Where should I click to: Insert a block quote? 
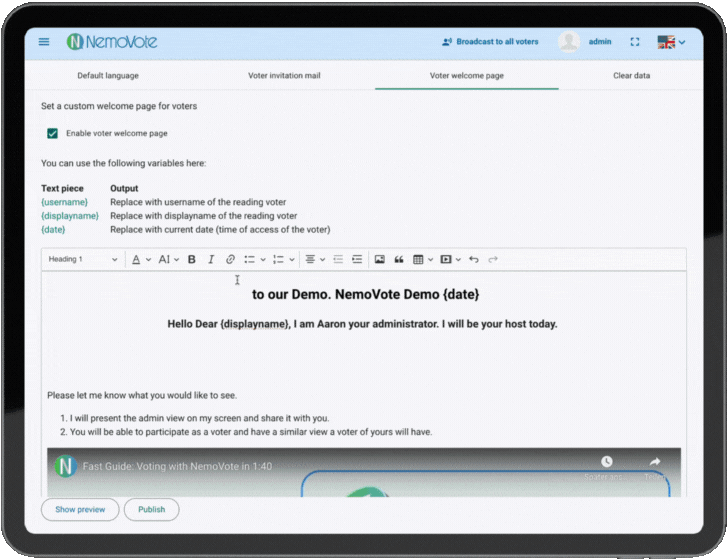pos(399,259)
